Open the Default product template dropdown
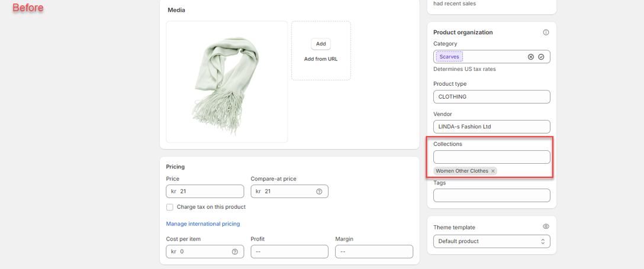644x269 pixels. click(491, 241)
